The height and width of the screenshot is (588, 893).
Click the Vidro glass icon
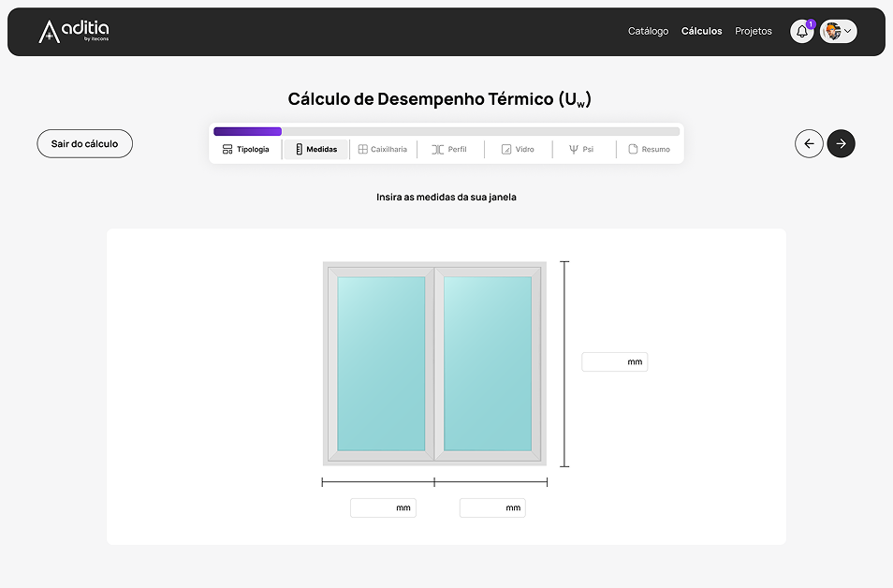click(506, 150)
